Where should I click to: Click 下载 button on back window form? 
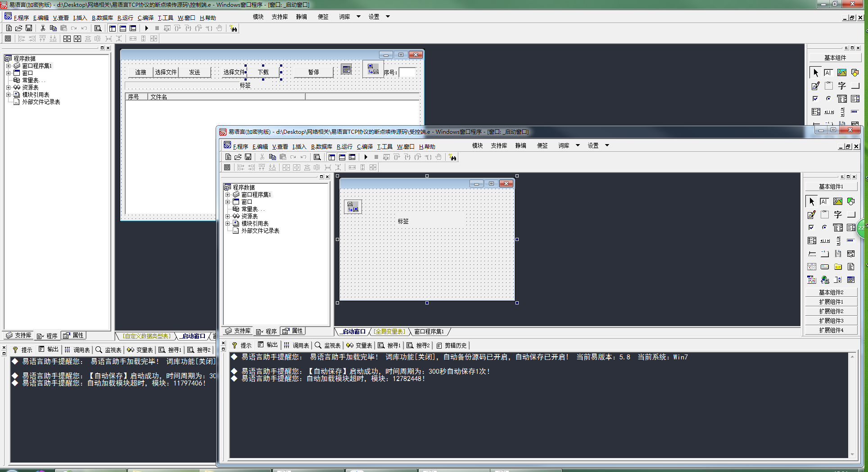[x=263, y=72]
